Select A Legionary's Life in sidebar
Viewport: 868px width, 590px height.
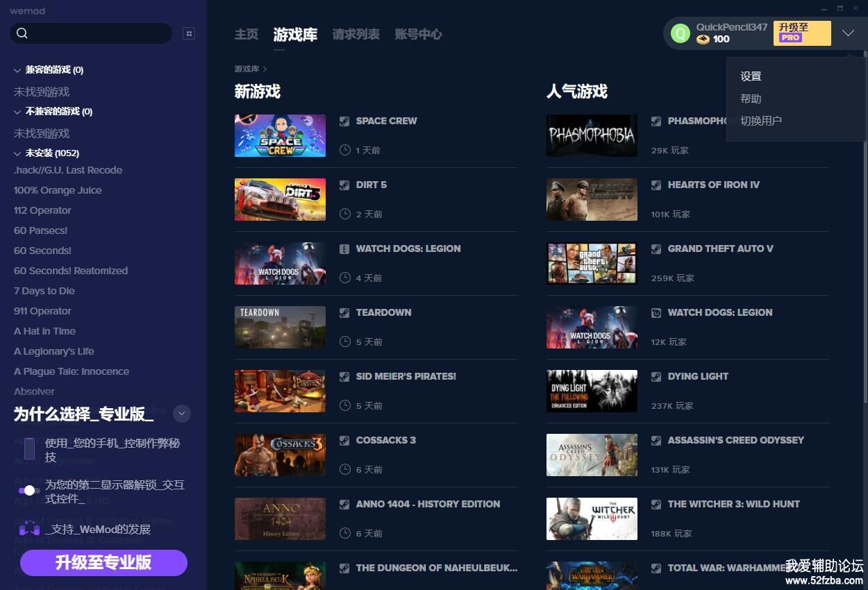[x=54, y=351]
